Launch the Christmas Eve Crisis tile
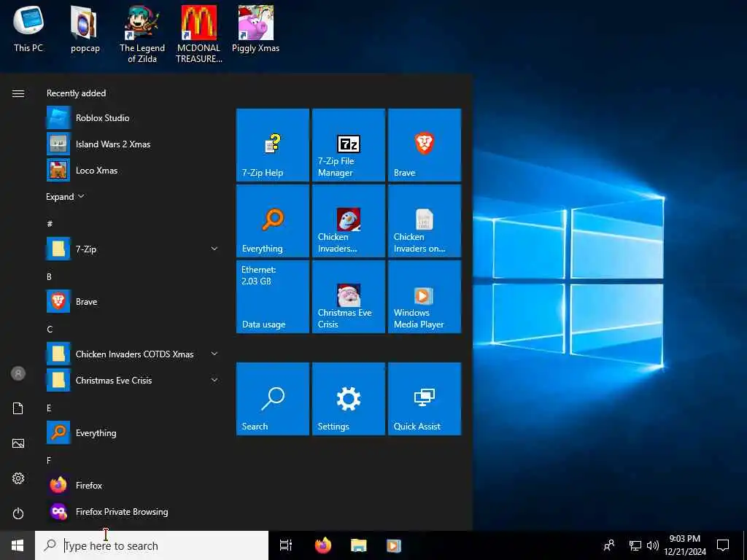This screenshot has width=747, height=560. (348, 297)
